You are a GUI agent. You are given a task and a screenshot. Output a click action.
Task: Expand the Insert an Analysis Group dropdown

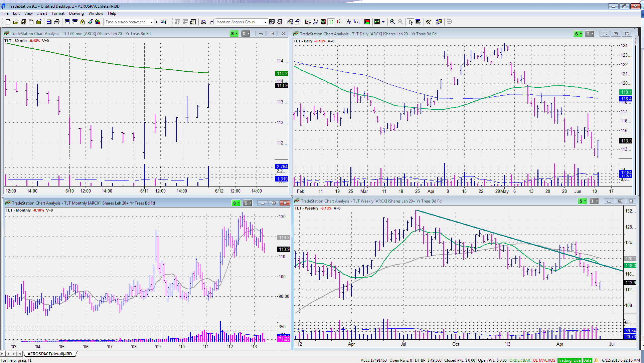[265, 22]
